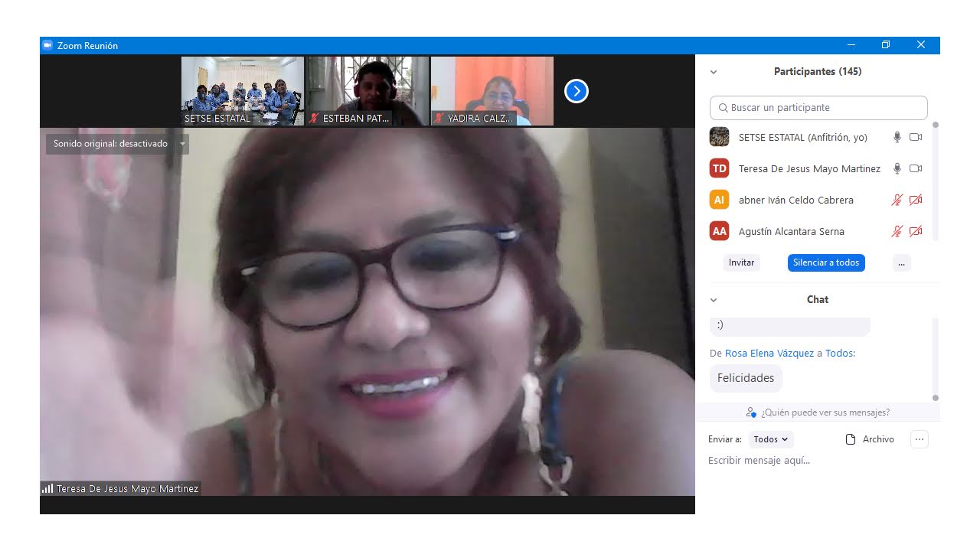Viewport: 980px width, 551px height.
Task: Click the participants list scrollbar
Action: click(935, 181)
